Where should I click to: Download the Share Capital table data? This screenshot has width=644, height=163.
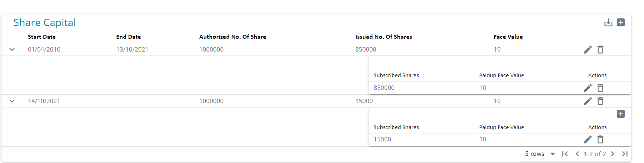click(608, 23)
